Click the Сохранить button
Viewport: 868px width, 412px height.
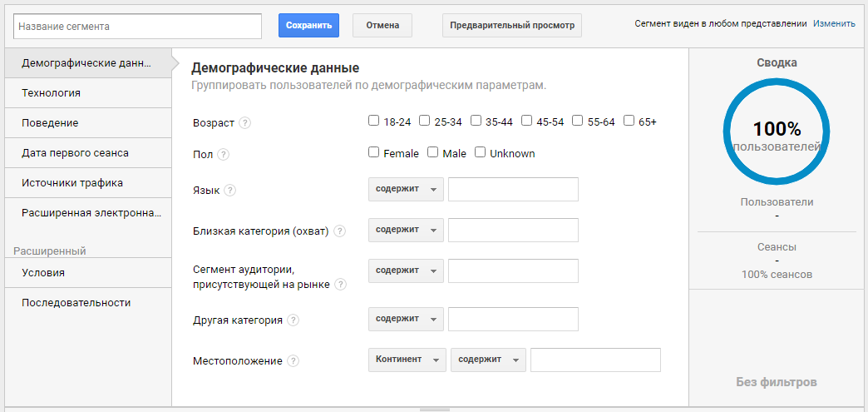click(x=309, y=26)
